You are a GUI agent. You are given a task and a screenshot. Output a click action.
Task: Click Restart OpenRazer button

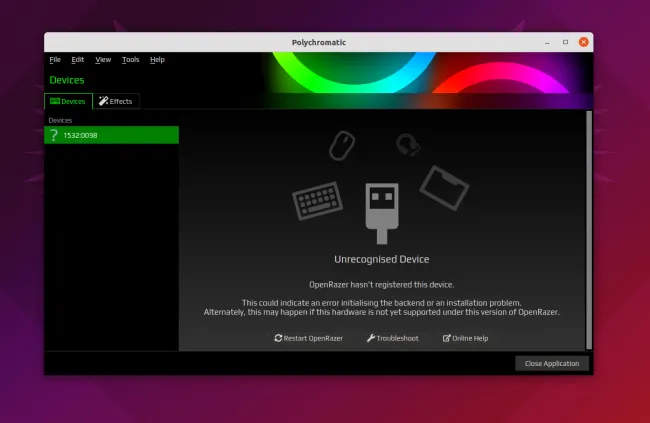pyautogui.click(x=308, y=338)
